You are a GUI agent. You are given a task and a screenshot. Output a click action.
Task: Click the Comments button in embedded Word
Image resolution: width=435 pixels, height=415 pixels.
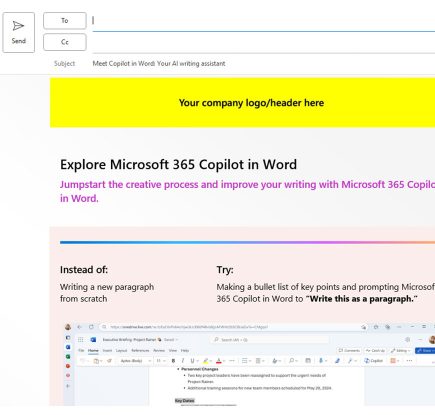(x=349, y=350)
